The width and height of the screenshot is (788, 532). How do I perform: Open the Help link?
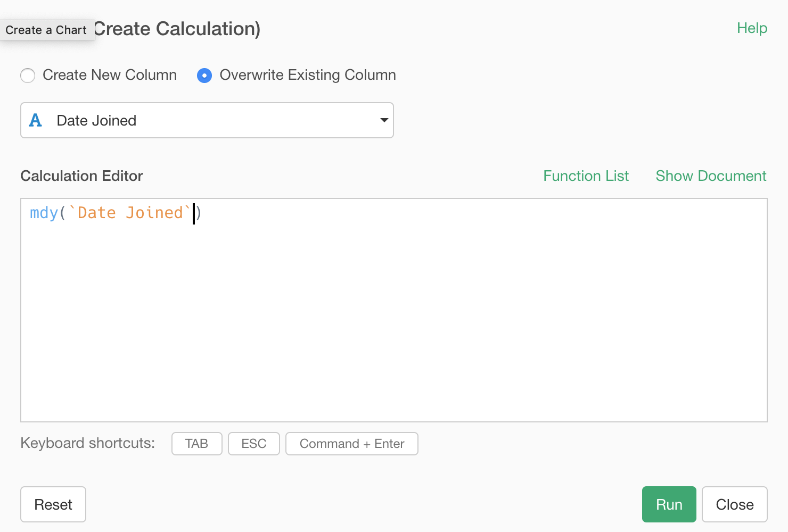point(751,28)
